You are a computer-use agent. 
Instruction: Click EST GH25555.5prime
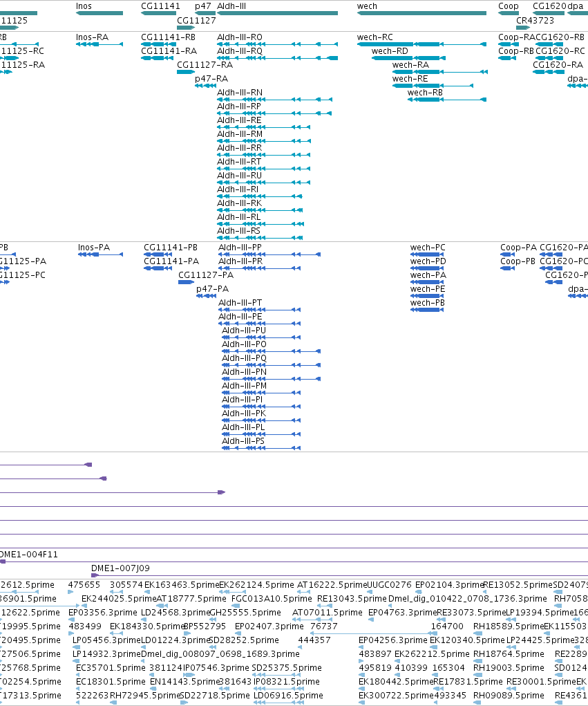pos(245,613)
